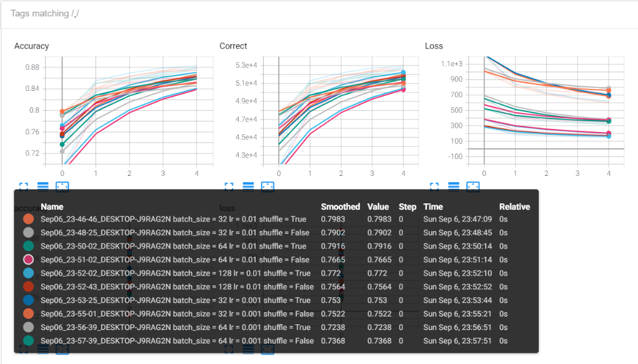638x364 pixels.
Task: Fit the Loss chart domain to data
Action: point(473,186)
